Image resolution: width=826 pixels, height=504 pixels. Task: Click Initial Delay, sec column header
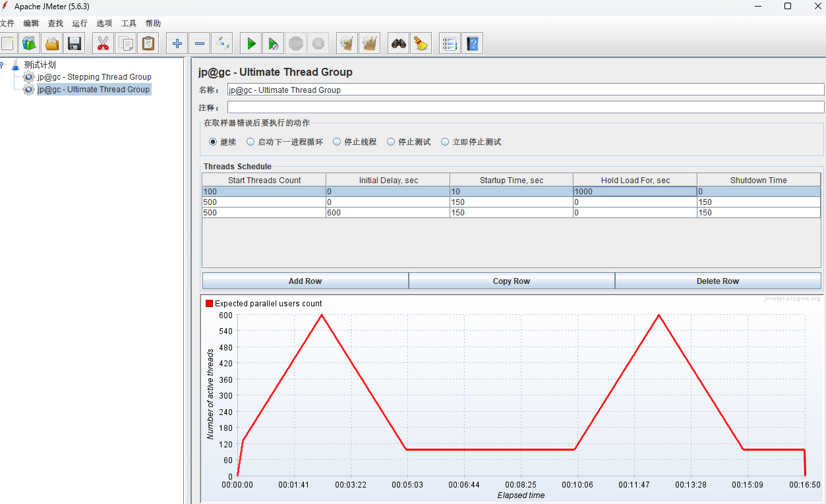click(388, 180)
